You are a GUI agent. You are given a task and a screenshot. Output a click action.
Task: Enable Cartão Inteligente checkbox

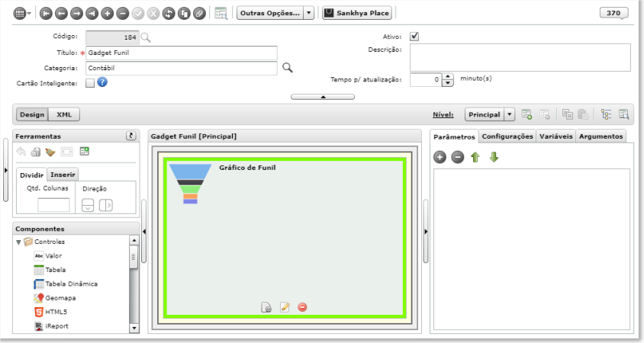tap(90, 83)
